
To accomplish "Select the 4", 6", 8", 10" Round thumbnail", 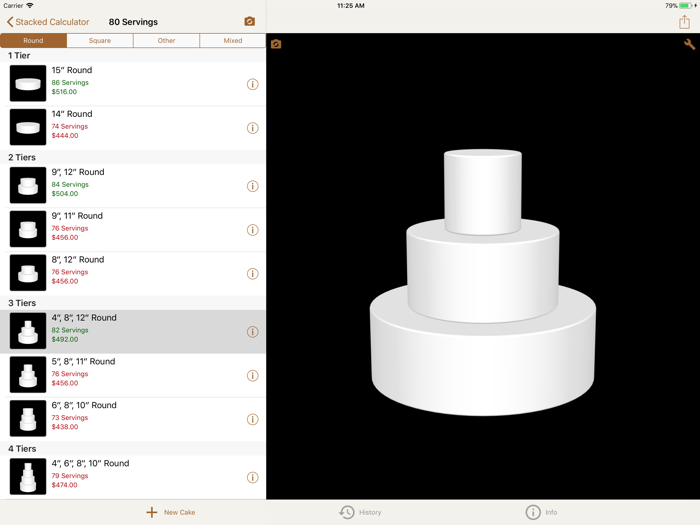I will 28,476.
